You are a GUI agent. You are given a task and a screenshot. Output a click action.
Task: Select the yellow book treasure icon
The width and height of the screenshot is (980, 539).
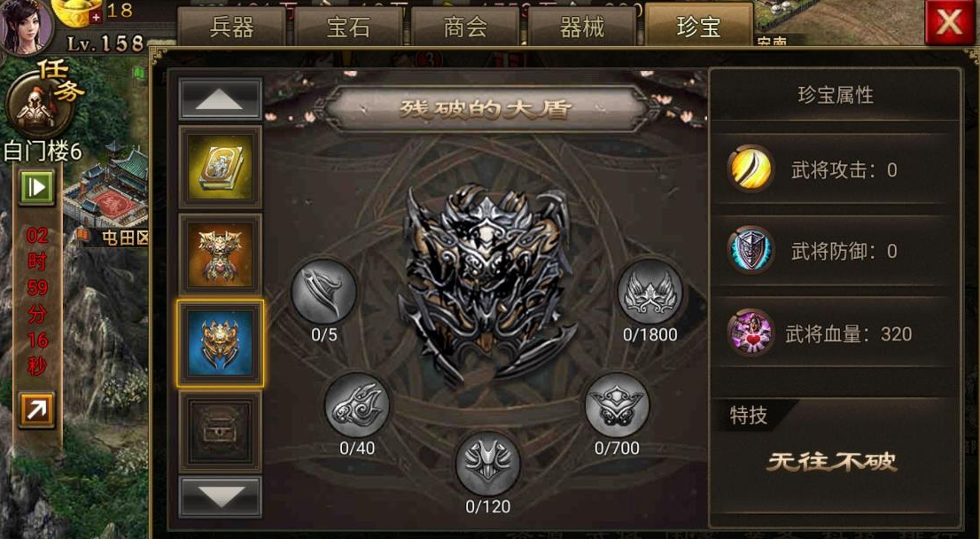(220, 167)
